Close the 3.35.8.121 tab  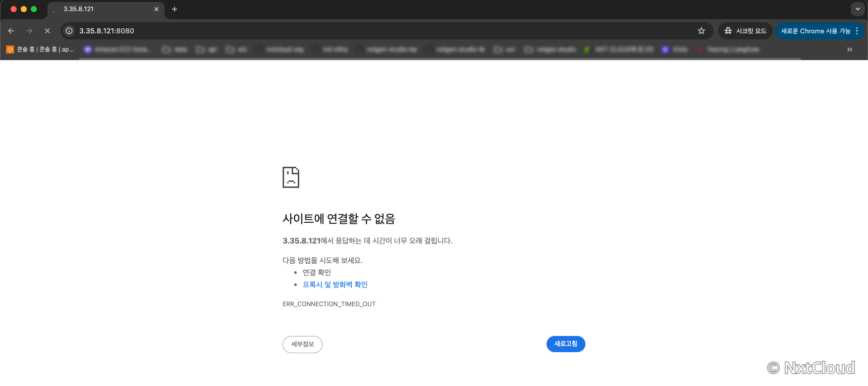pos(156,9)
